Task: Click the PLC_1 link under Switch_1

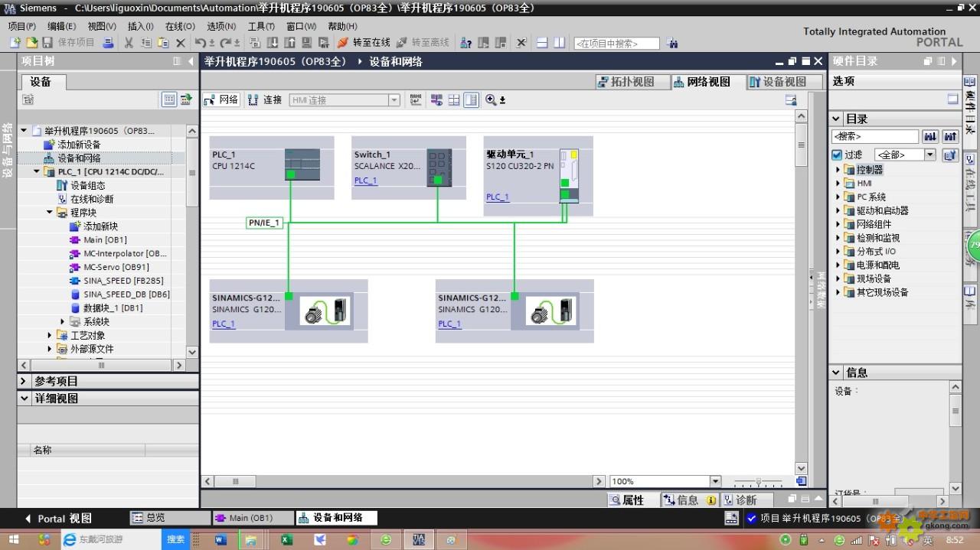Action: coord(365,181)
